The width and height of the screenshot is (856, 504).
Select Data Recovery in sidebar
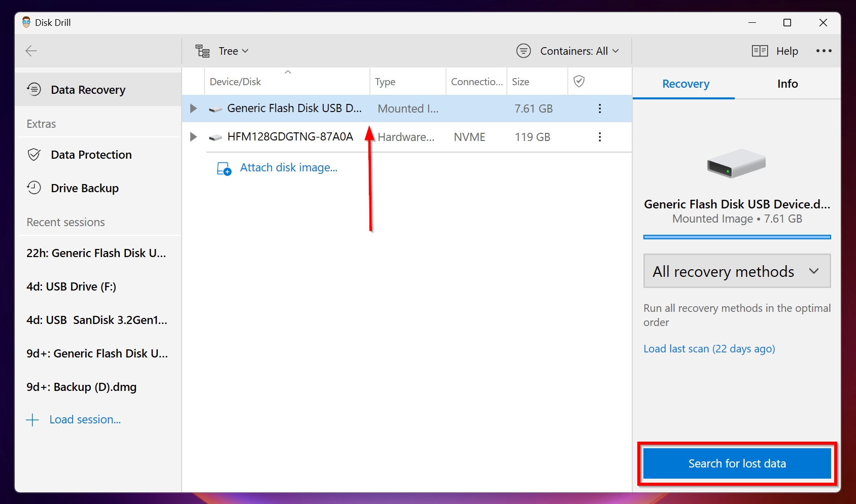pyautogui.click(x=98, y=89)
